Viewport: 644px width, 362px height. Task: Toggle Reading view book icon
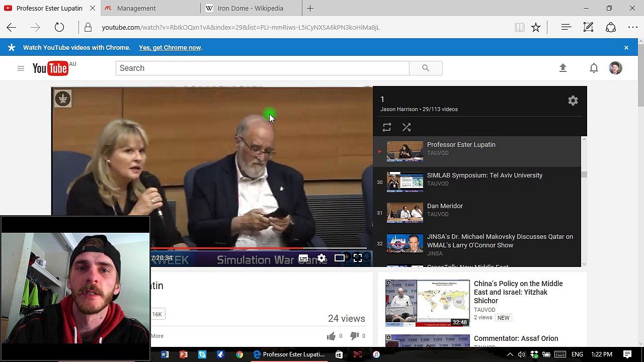[x=520, y=28]
